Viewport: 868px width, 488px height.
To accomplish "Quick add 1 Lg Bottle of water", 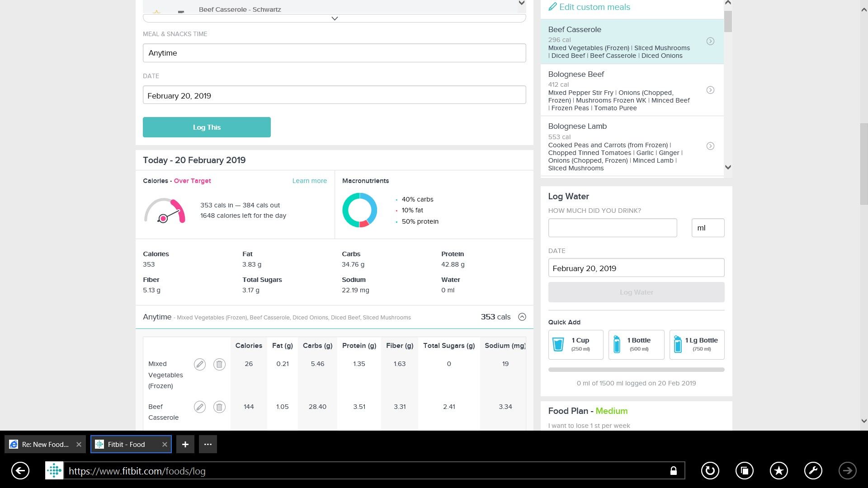I will (x=697, y=345).
